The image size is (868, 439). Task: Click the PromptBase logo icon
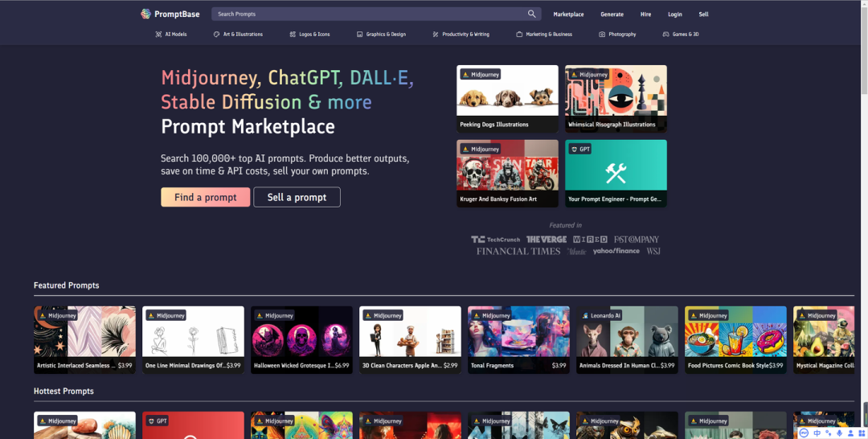[x=145, y=14]
